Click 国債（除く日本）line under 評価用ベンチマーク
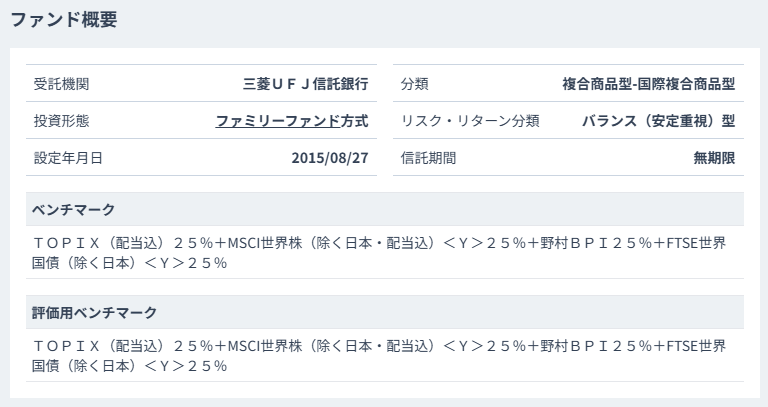This screenshot has height=407, width=768. [x=130, y=366]
